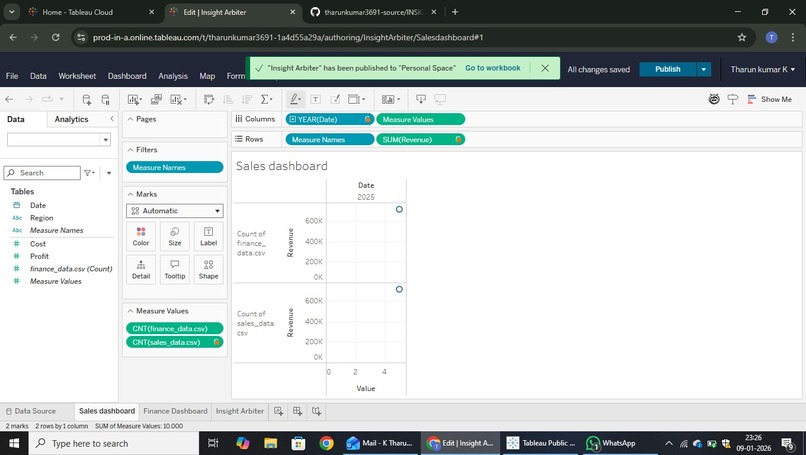Open the Analysis menu
This screenshot has width=806, height=455.
[173, 76]
